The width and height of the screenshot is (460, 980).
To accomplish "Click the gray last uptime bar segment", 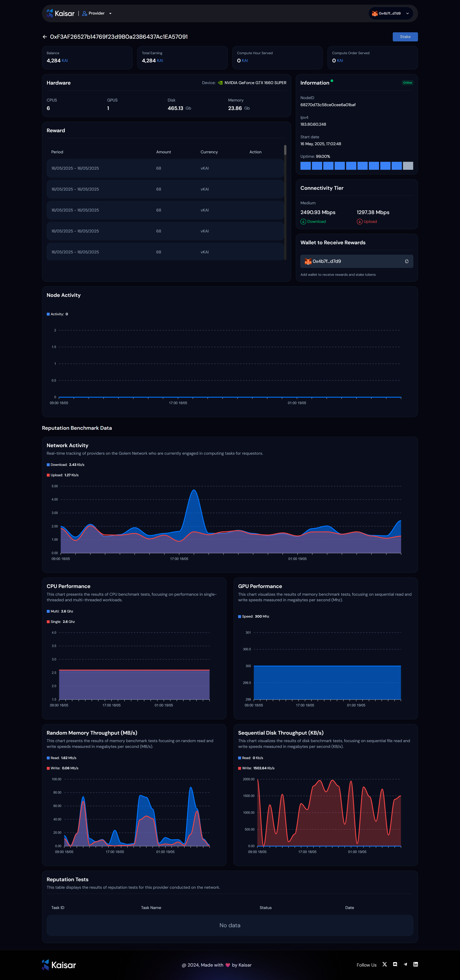I will [408, 166].
